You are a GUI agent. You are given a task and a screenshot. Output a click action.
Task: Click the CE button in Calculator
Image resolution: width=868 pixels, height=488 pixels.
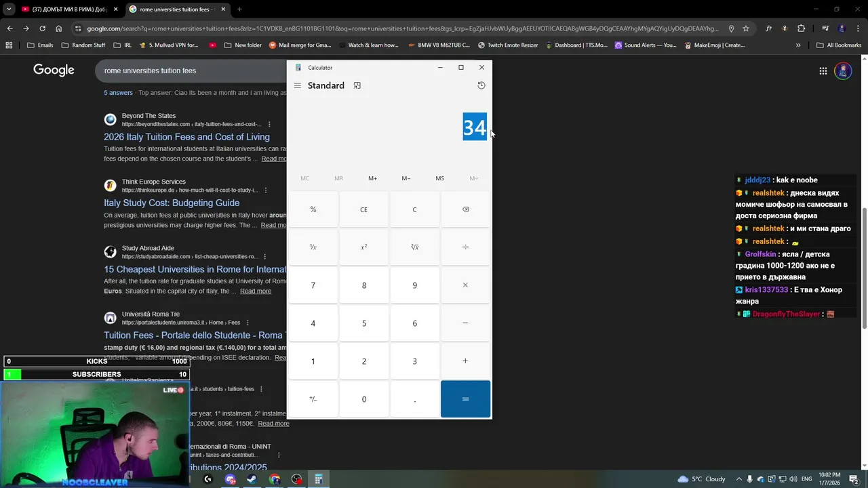click(363, 209)
